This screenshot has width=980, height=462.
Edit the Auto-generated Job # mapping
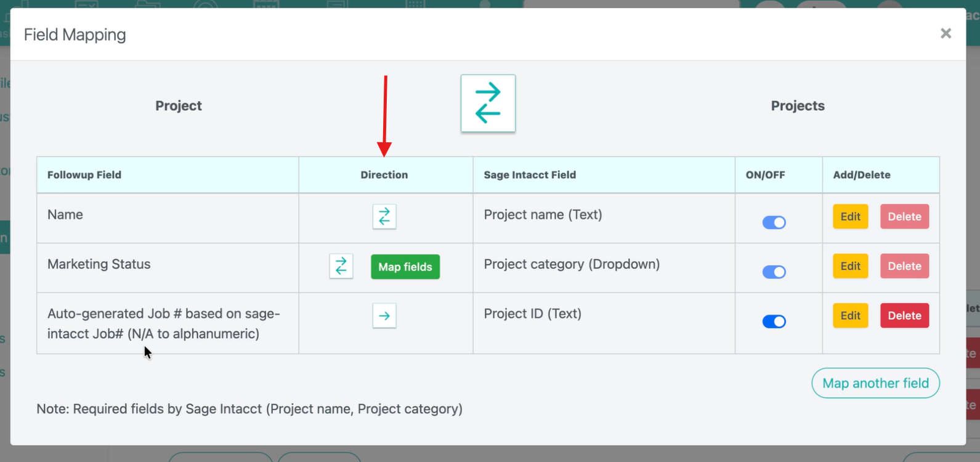coord(850,315)
